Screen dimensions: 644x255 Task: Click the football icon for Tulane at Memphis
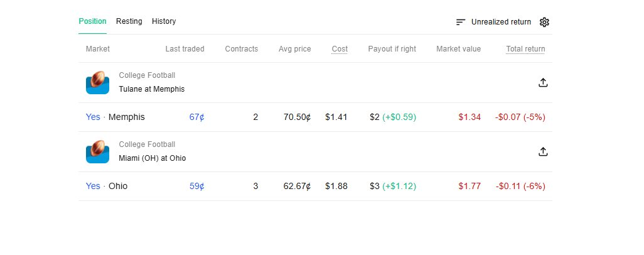(x=98, y=82)
